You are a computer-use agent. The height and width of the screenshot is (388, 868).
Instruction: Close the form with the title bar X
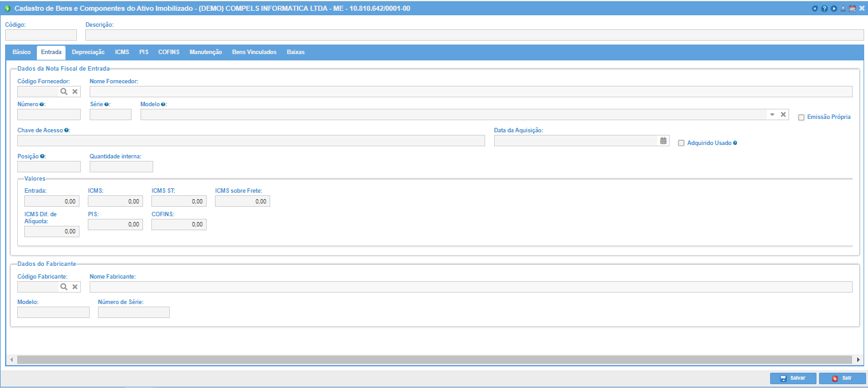click(862, 8)
